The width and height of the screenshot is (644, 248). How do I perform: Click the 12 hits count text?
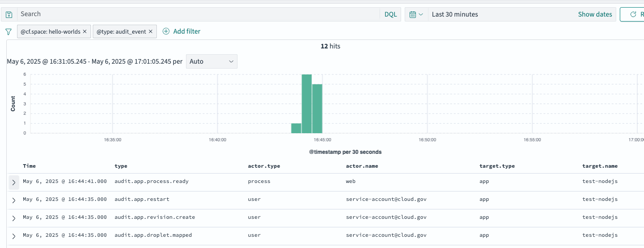[330, 46]
